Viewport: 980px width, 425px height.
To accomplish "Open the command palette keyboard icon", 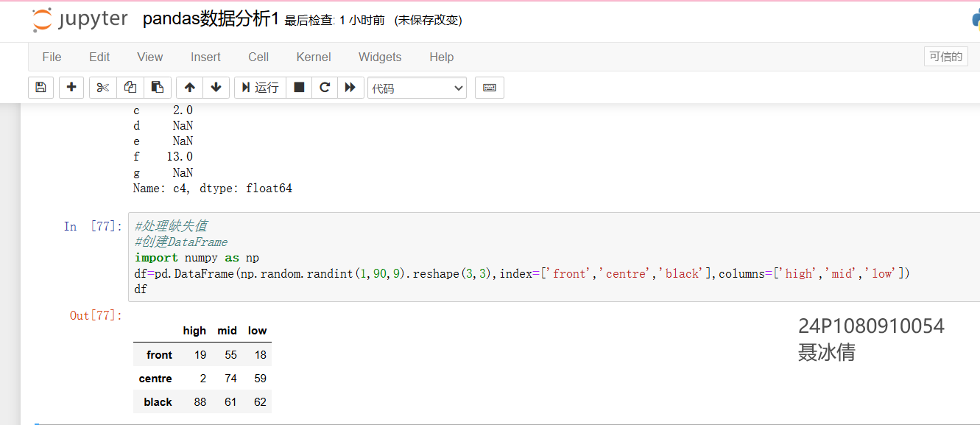I will click(490, 88).
